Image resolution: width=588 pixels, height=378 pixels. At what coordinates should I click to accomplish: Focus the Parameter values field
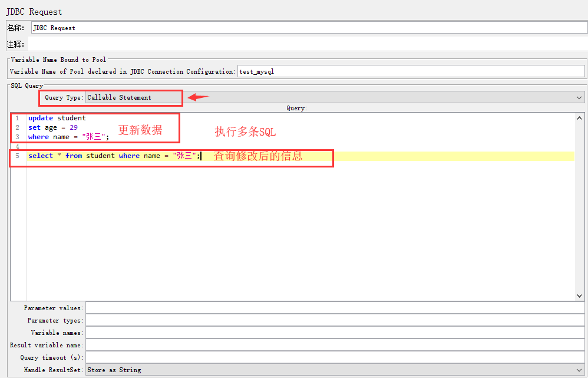[335, 308]
